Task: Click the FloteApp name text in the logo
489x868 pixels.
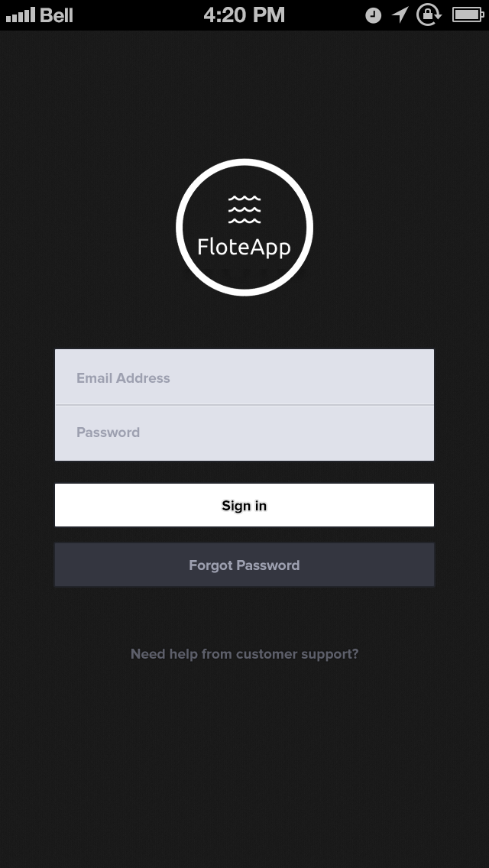Action: pyautogui.click(x=244, y=247)
